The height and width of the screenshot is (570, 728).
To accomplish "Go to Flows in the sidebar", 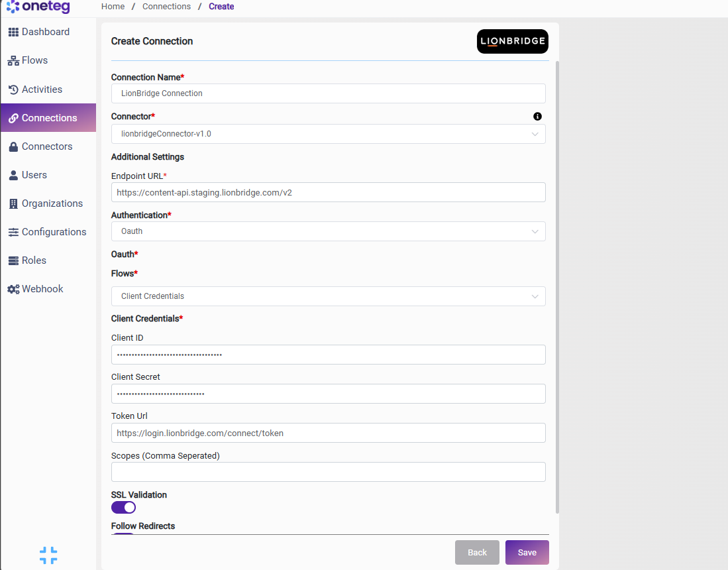I will [48, 61].
